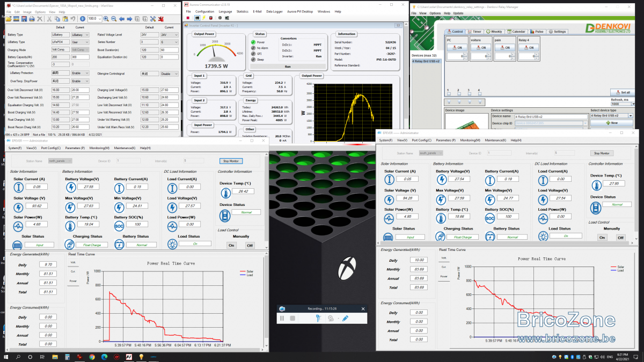Pause the screen recording
Viewport: 644px width, 362px height.
282,318
